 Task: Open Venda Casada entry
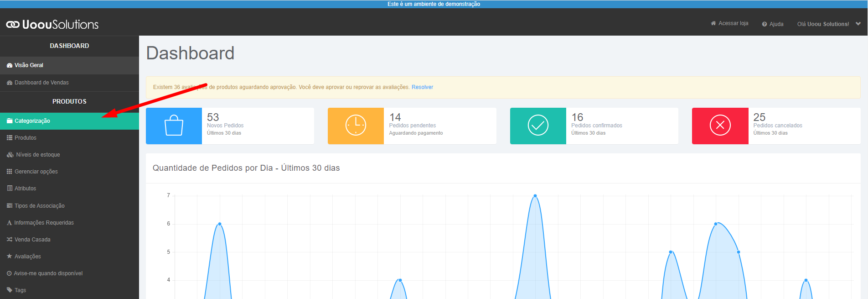(x=69, y=240)
